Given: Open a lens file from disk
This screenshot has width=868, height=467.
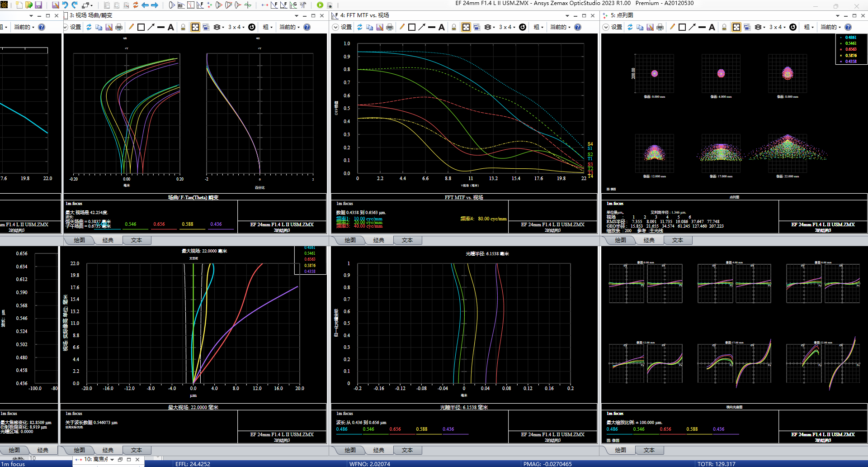Looking at the screenshot, I should [29, 5].
